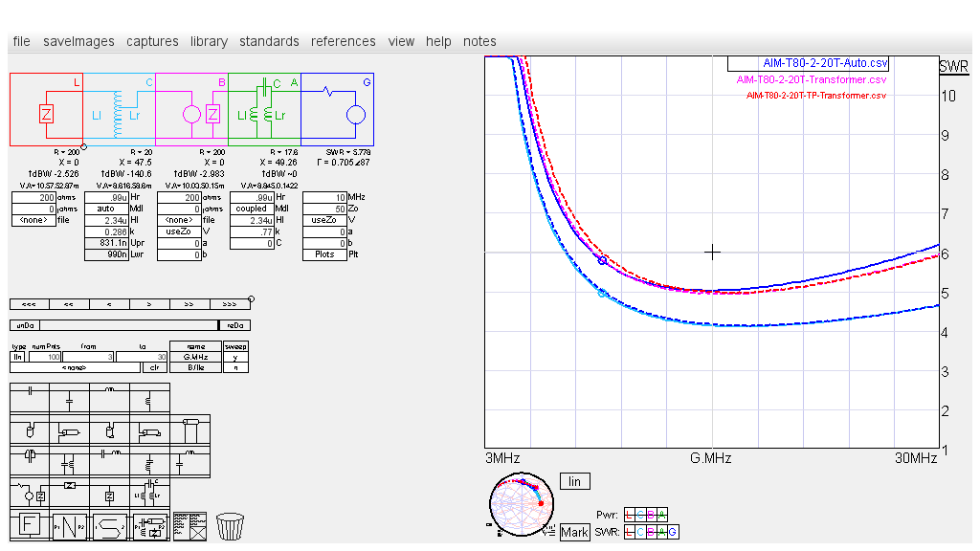Toggle Pwr trace for L element

point(630,515)
